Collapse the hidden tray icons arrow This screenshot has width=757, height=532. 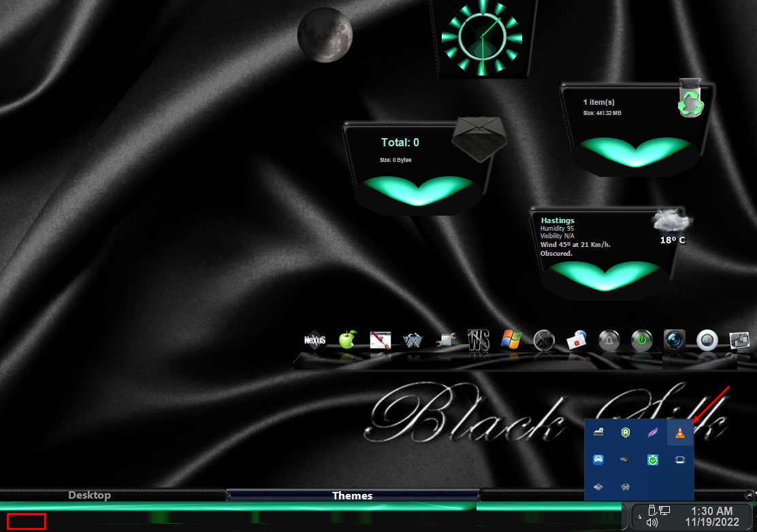639,516
